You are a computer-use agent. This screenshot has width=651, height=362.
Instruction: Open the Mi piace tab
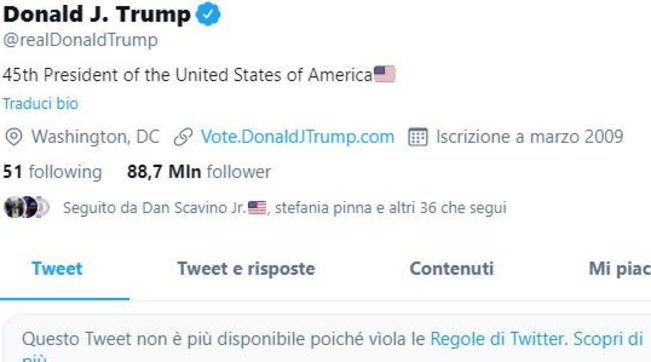click(619, 269)
